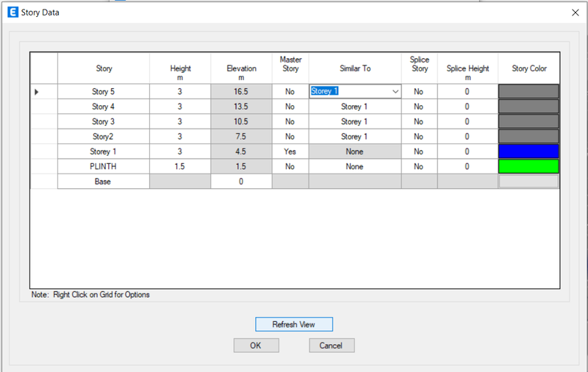Click the Base elevation cell showing 0
588x372 pixels.
[x=241, y=182]
